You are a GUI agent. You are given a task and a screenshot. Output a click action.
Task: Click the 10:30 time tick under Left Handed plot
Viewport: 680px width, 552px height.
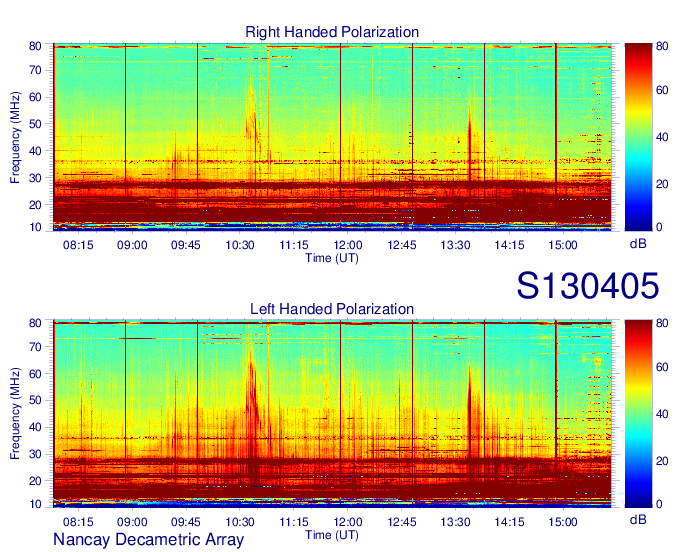240,522
